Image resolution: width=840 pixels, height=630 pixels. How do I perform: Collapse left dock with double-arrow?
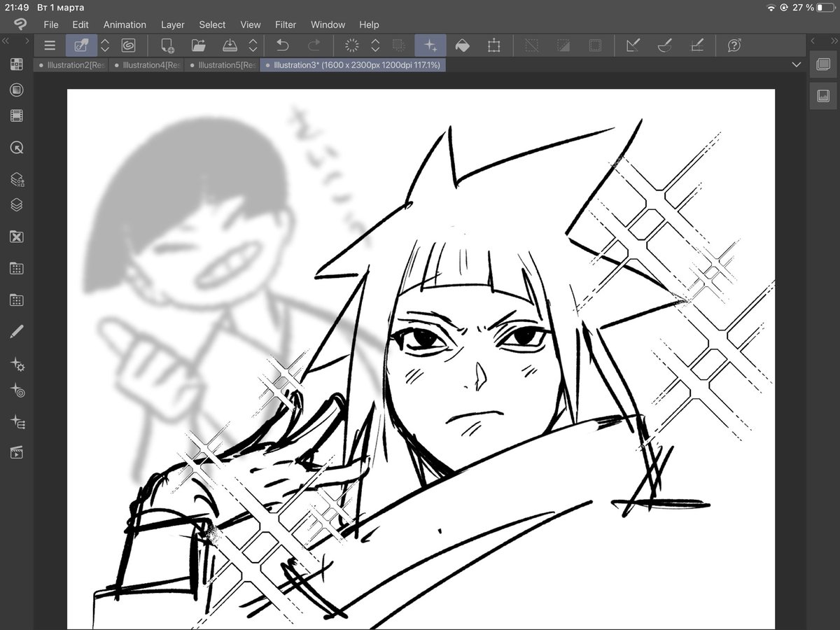click(x=6, y=41)
